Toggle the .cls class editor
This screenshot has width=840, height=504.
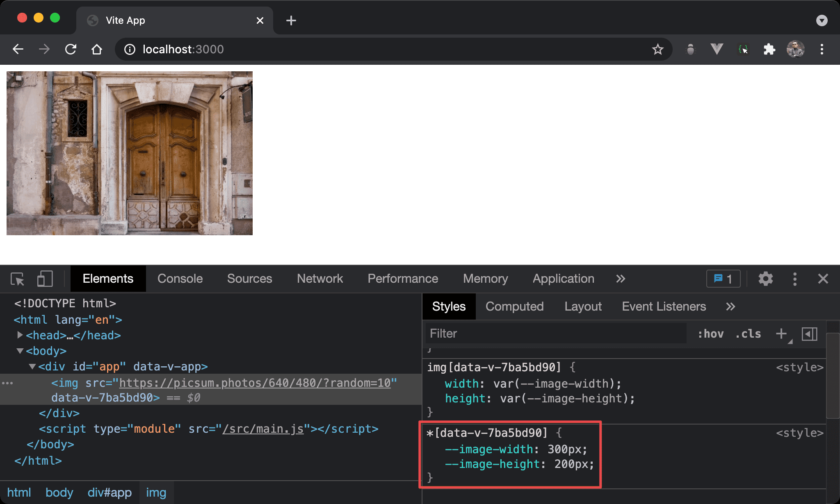click(748, 334)
